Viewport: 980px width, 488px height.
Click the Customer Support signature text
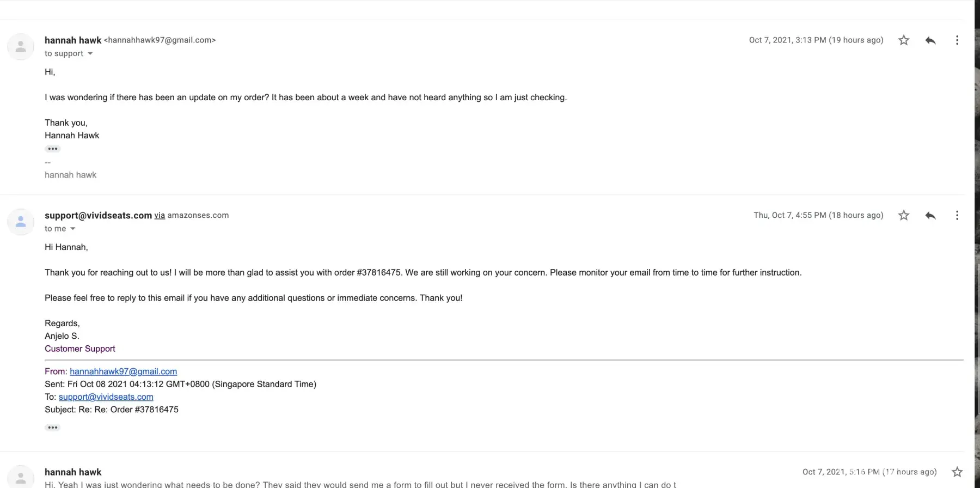pyautogui.click(x=80, y=349)
